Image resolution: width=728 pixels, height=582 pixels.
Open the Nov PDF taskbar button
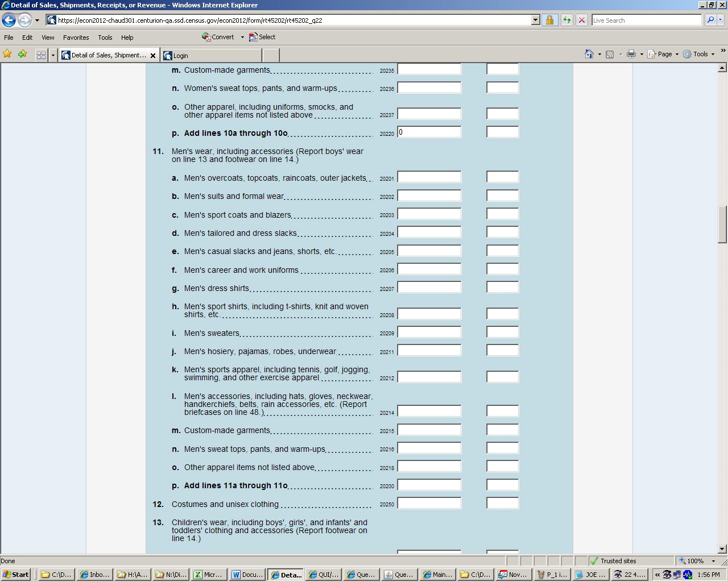(514, 575)
